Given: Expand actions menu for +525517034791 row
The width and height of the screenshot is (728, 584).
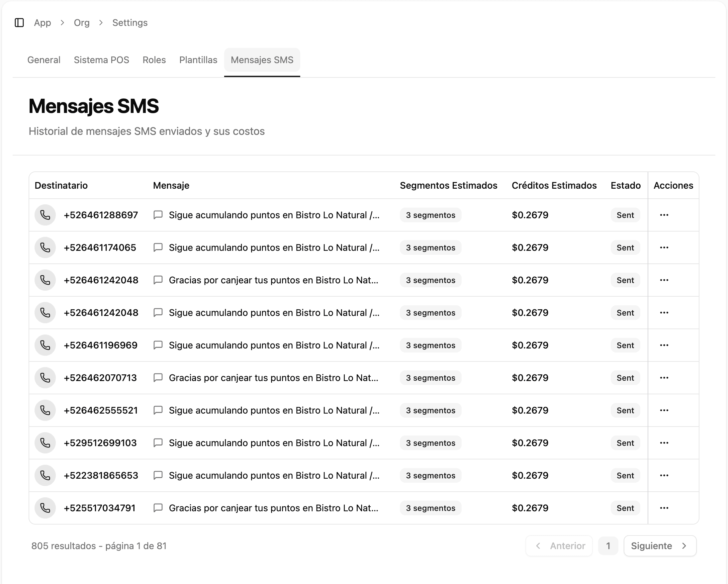Looking at the screenshot, I should coord(664,508).
